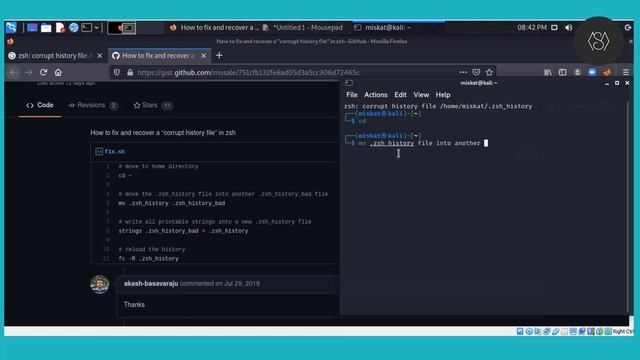The image size is (640, 360).
Task: Open the Kali applications menu icon
Action: tap(11, 27)
